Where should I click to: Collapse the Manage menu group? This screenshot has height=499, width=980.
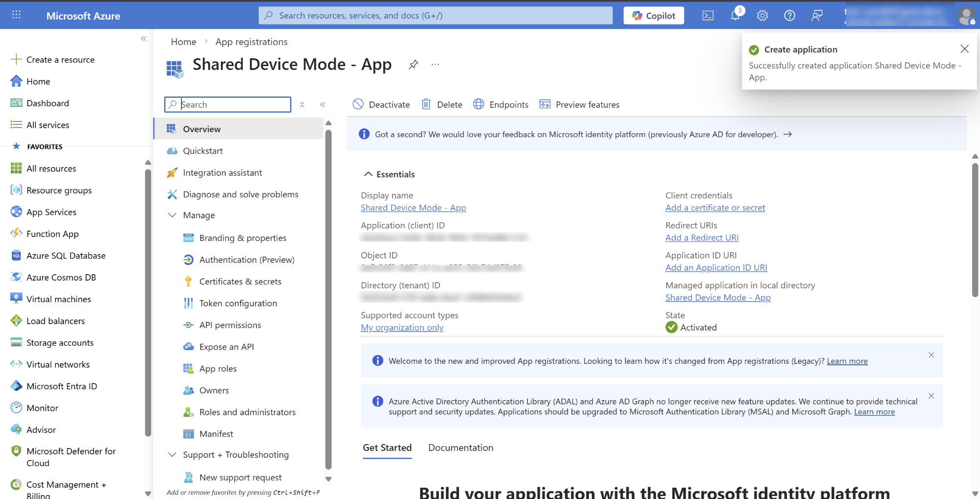coord(172,215)
